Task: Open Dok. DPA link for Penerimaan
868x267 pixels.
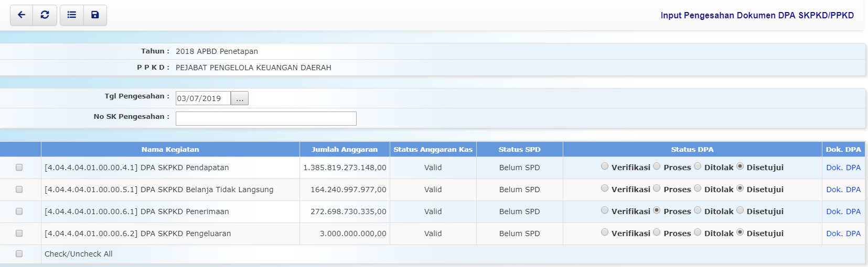Action: 843,212
